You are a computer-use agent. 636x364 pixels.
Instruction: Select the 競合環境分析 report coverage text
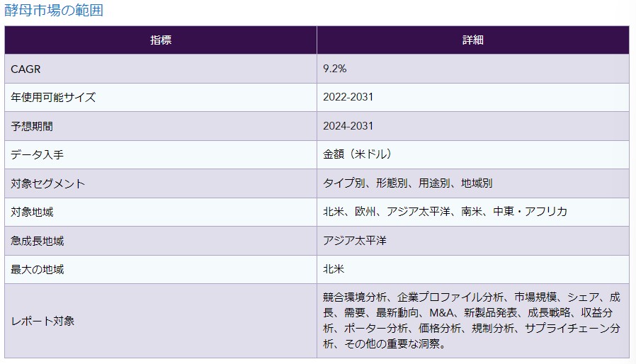pos(472,321)
